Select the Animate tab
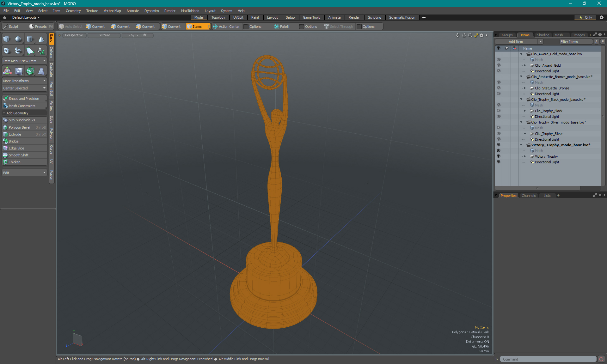Image resolution: width=607 pixels, height=364 pixels. tap(334, 17)
